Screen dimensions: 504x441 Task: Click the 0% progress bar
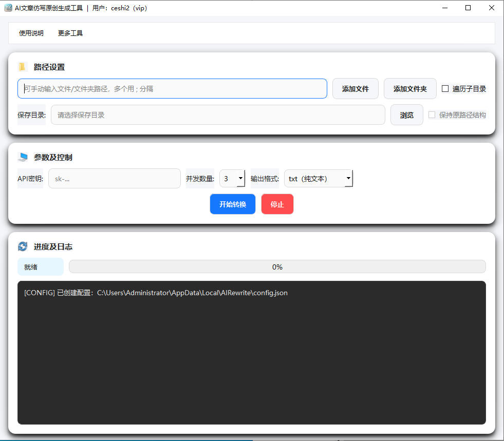click(277, 266)
